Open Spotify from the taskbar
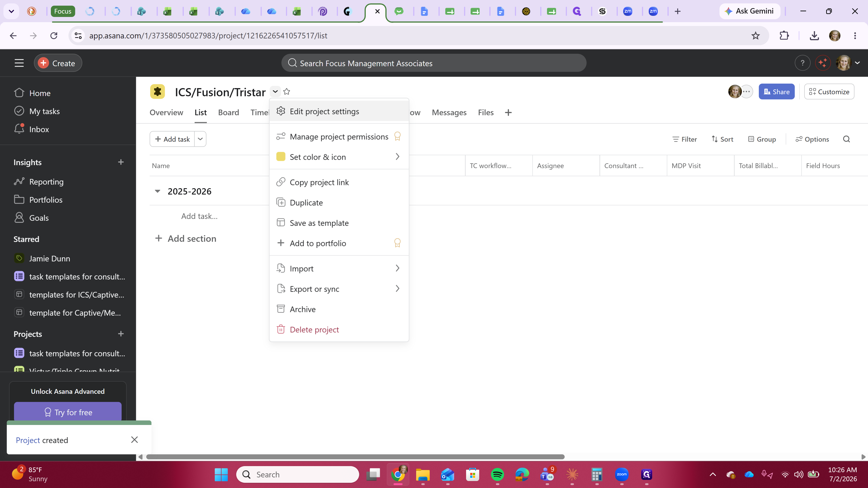The width and height of the screenshot is (868, 488). [x=497, y=474]
